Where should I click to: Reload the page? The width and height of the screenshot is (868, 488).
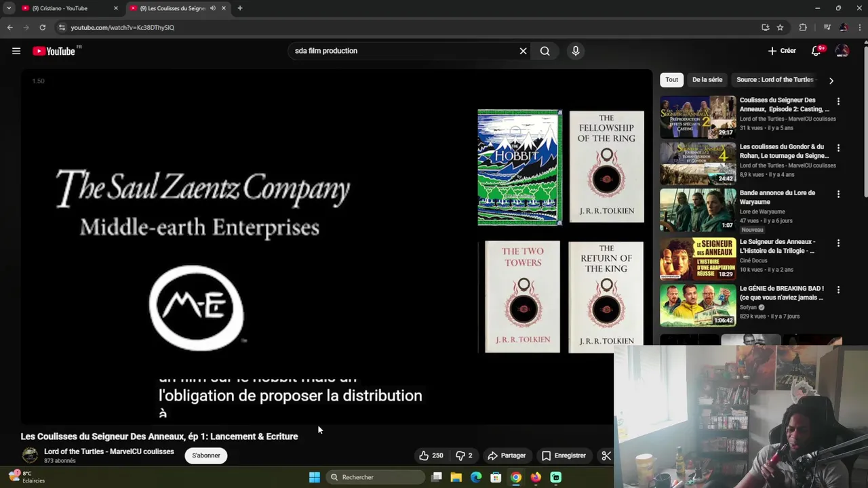(x=42, y=27)
